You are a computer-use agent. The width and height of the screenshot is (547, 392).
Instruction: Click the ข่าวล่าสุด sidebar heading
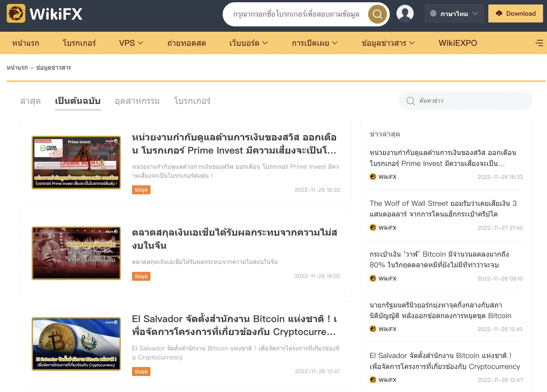385,134
